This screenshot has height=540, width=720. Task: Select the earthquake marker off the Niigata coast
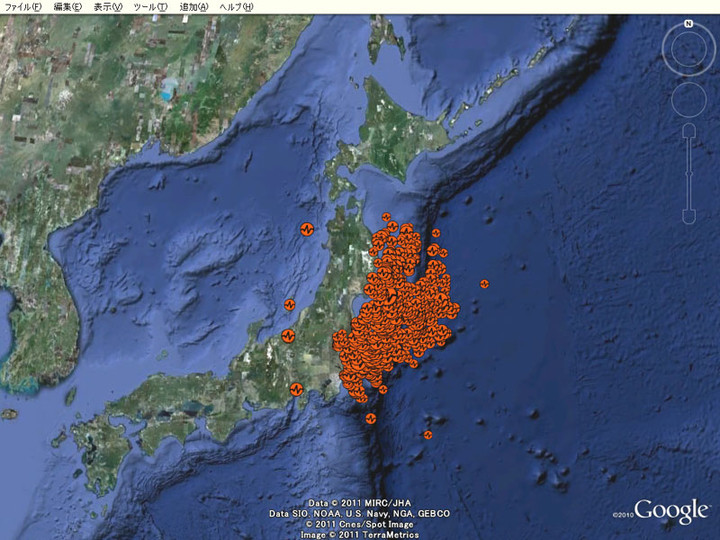point(289,304)
